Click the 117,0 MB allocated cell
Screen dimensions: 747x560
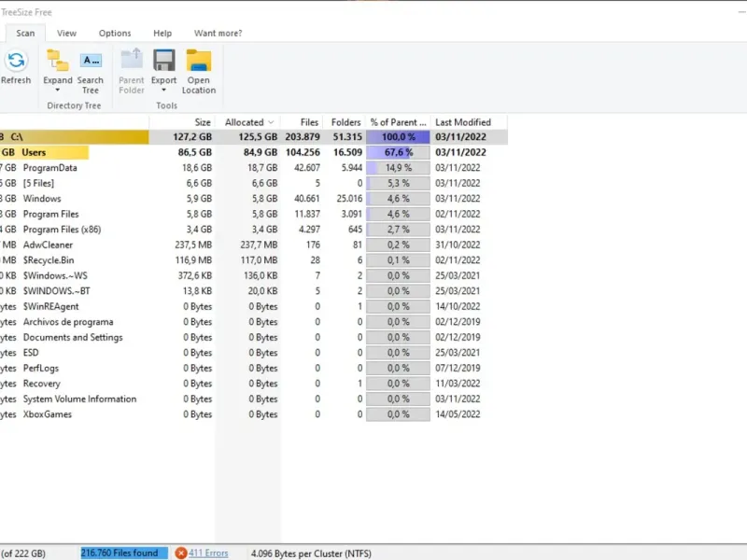click(x=259, y=260)
